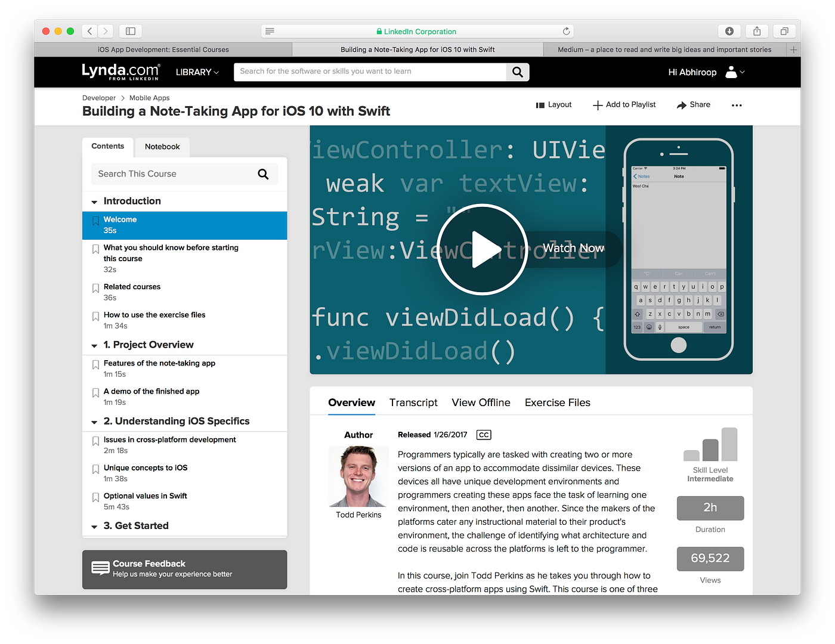The height and width of the screenshot is (644, 835).
Task: Click the Mobile Apps breadcrumb link
Action: 149,97
